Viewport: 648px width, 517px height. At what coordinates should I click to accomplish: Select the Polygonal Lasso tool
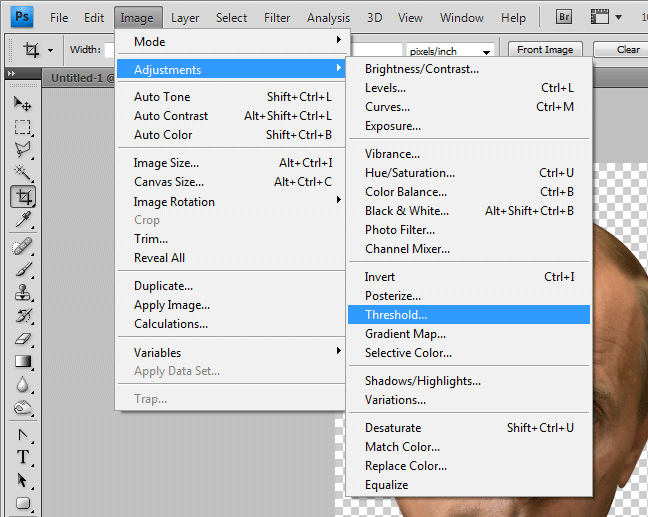[x=23, y=150]
